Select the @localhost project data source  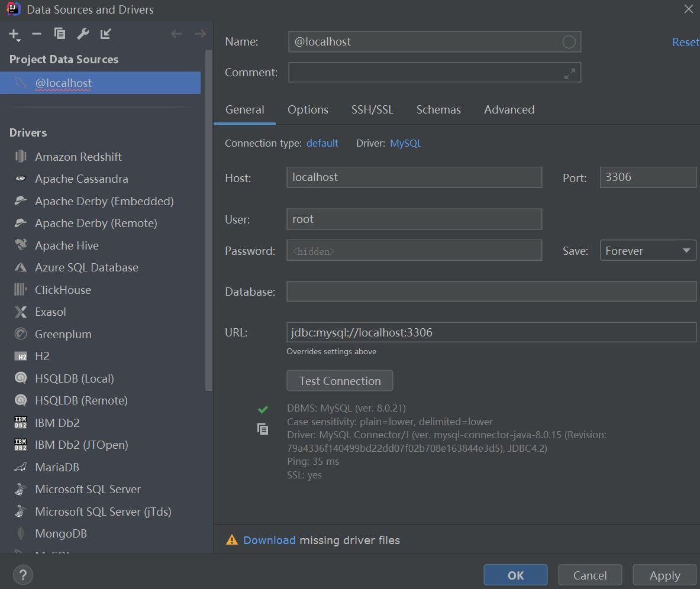pos(63,83)
